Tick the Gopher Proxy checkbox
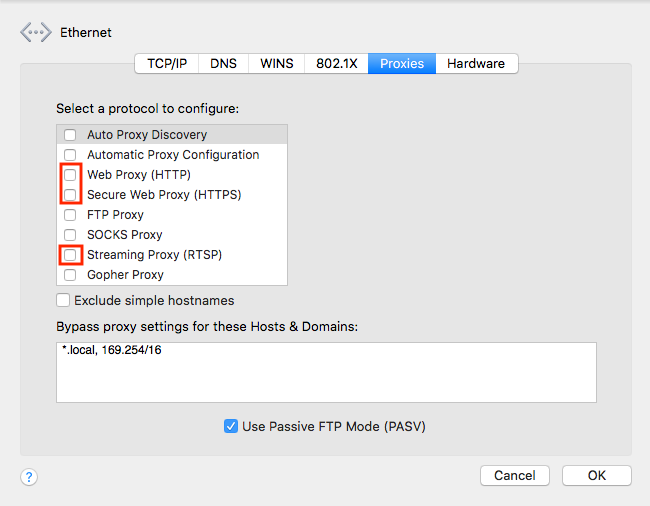650x506 pixels. tap(70, 274)
